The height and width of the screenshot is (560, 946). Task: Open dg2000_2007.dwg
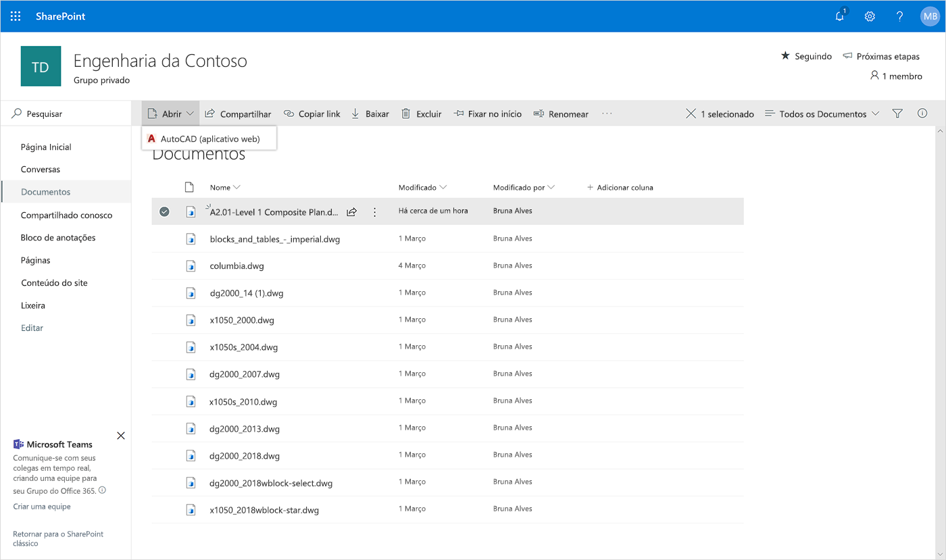click(x=245, y=374)
